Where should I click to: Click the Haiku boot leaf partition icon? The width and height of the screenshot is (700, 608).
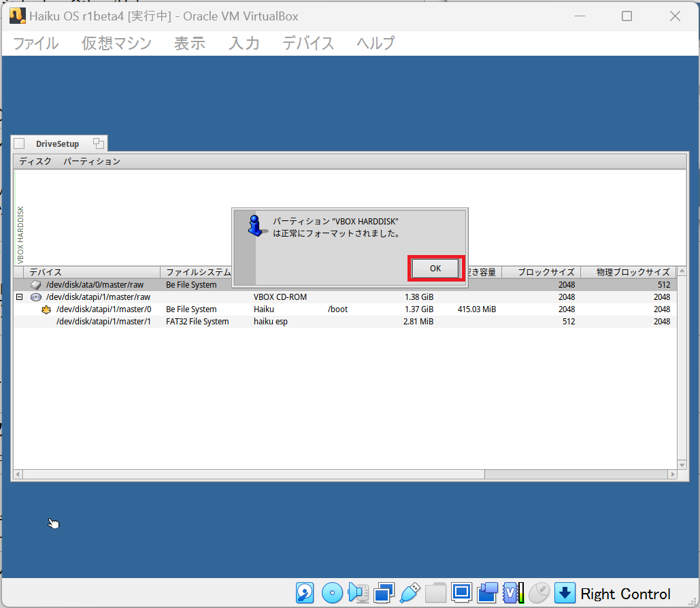coord(46,309)
